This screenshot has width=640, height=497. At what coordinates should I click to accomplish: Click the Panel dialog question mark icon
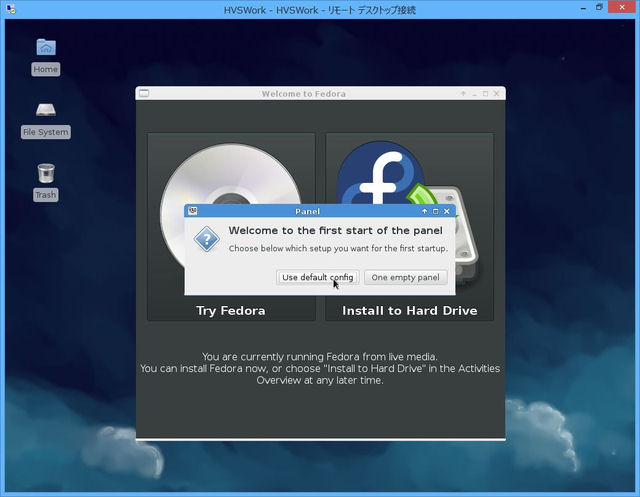tap(207, 239)
